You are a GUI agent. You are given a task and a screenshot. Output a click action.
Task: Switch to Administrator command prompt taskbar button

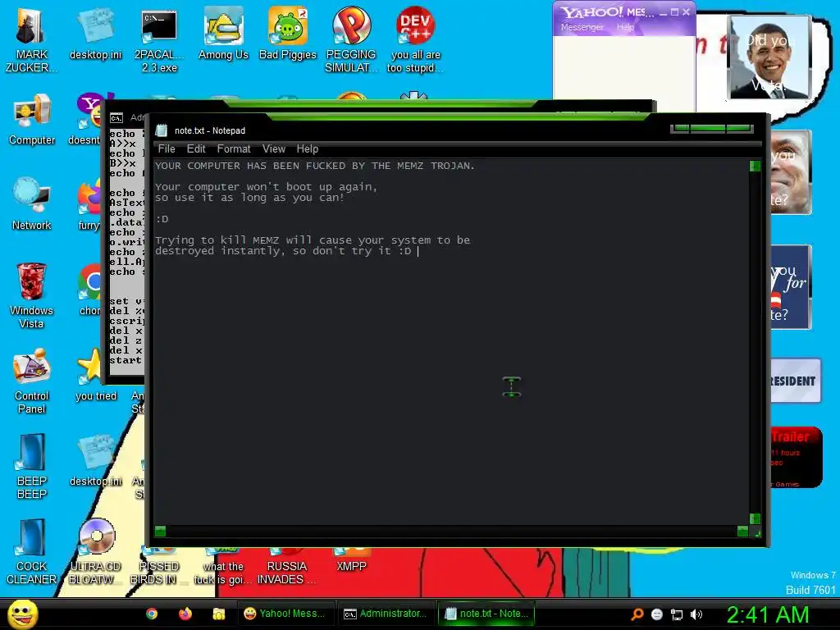point(386,614)
